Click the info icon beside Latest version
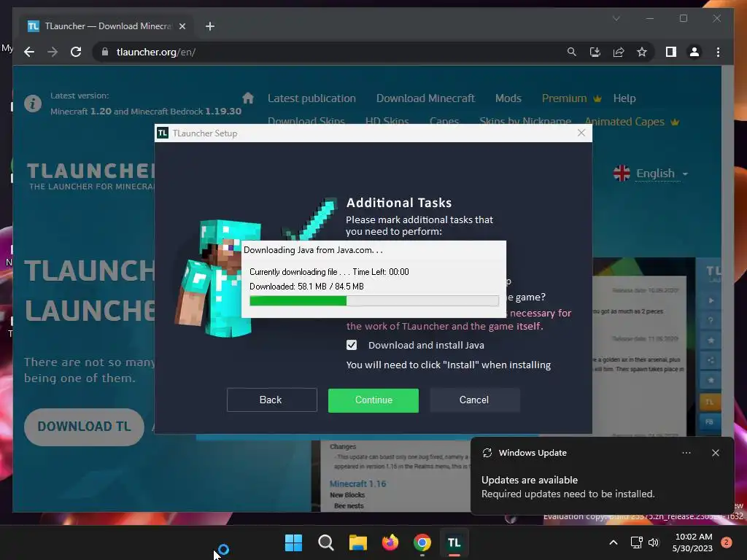 (33, 103)
